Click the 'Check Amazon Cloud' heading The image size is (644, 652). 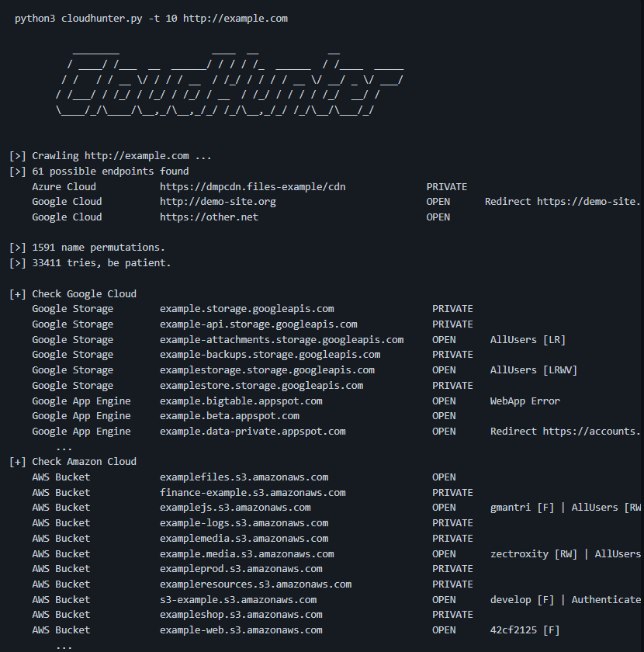[84, 462]
